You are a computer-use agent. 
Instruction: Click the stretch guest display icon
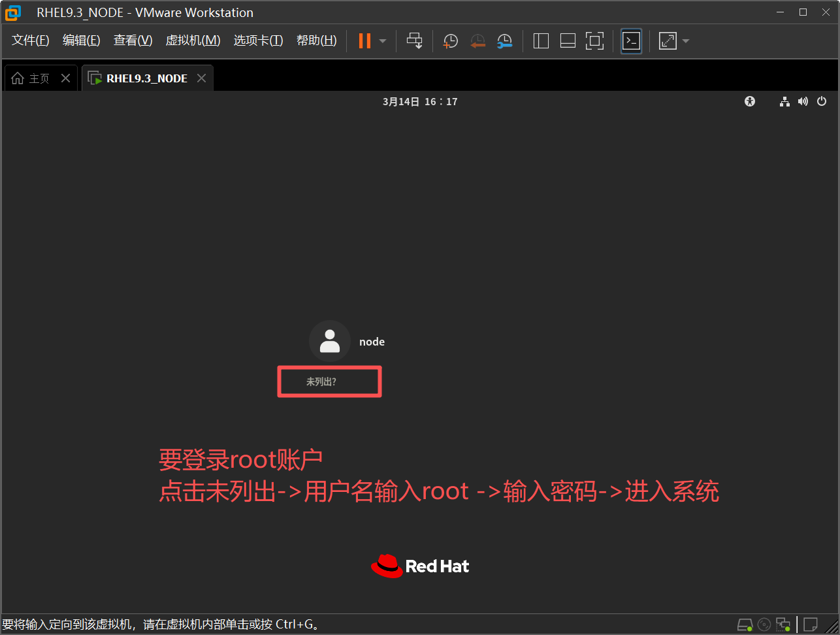pos(668,41)
